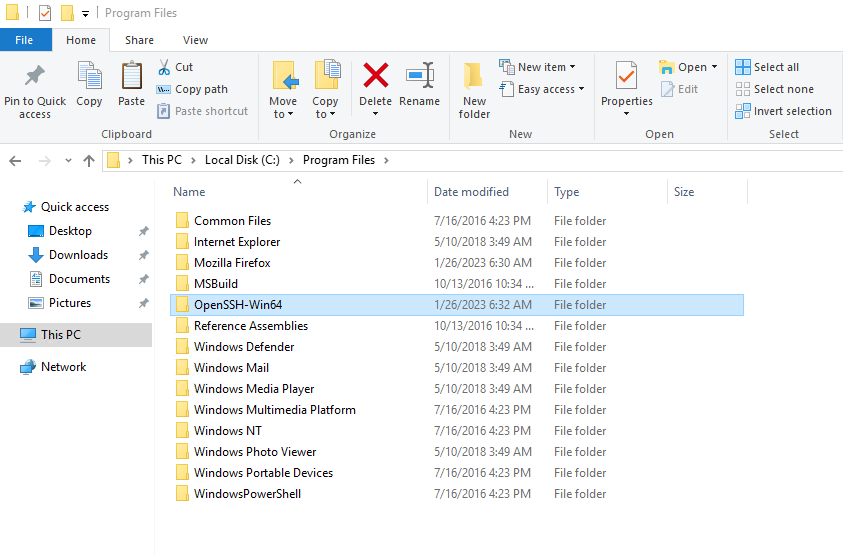Open the Easy access dropdown

click(581, 89)
